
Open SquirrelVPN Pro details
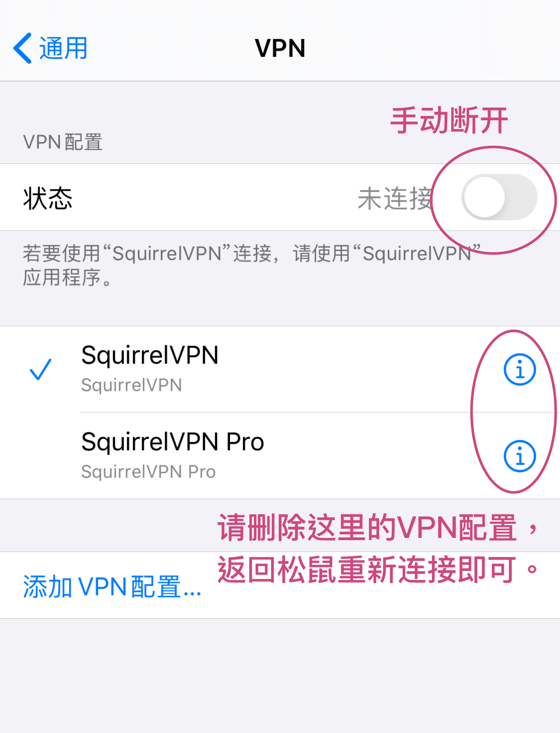519,456
